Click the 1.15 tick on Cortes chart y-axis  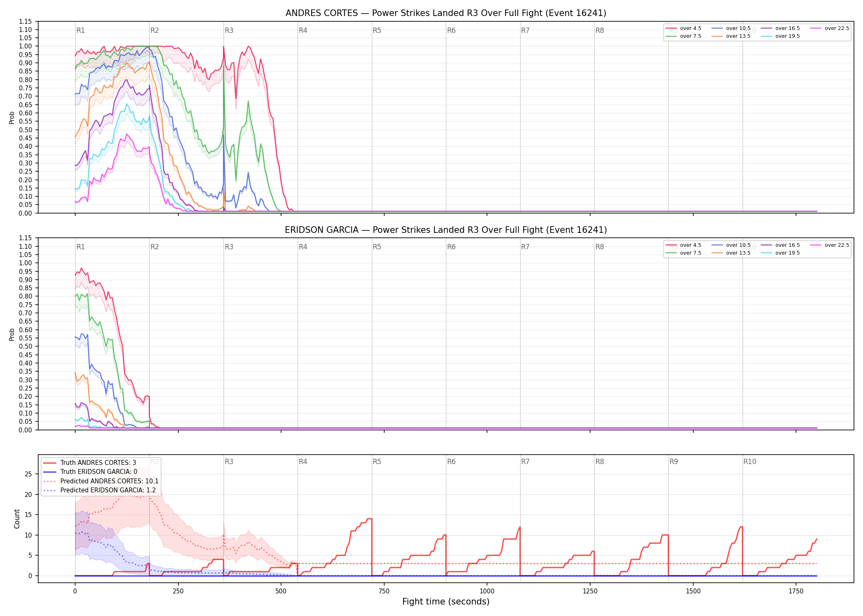pyautogui.click(x=25, y=21)
